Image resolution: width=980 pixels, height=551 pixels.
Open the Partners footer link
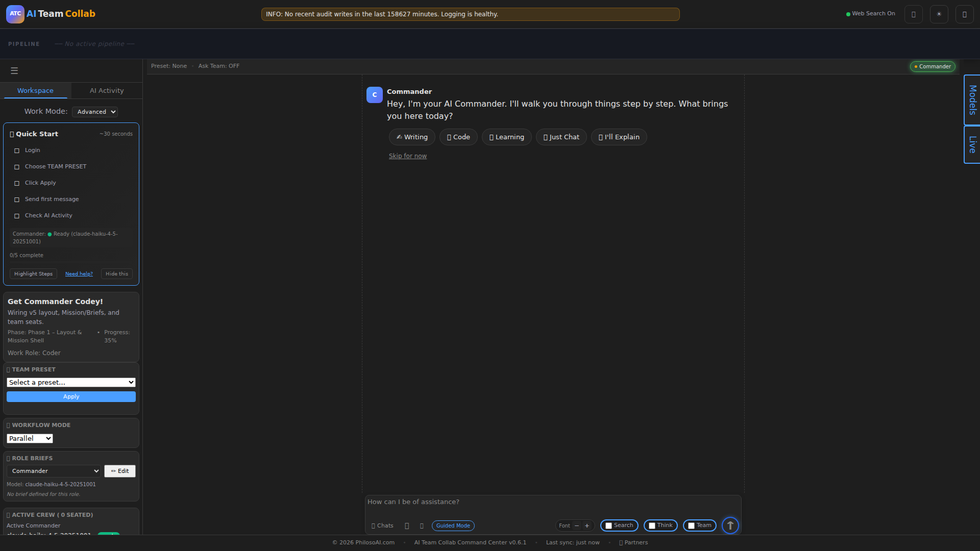[633, 543]
